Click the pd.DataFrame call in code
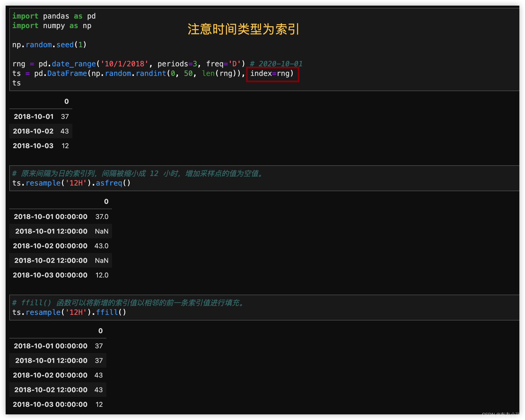525x420 pixels. click(x=140, y=73)
